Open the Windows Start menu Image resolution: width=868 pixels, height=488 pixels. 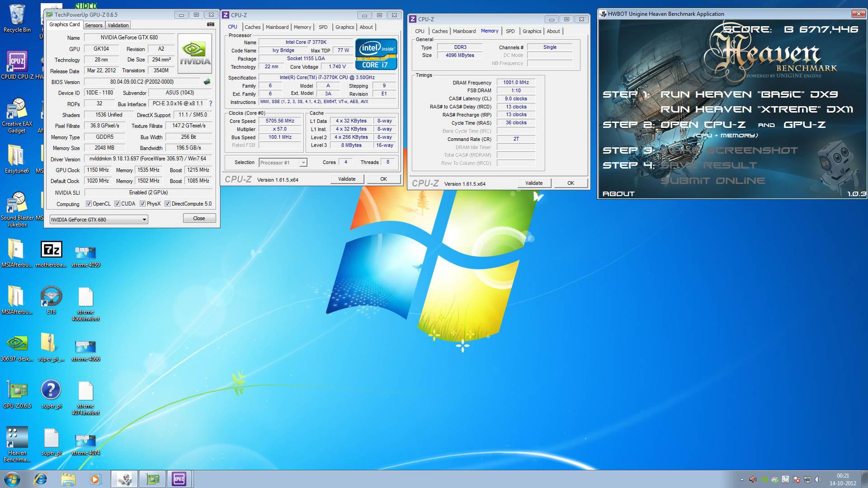(12, 479)
